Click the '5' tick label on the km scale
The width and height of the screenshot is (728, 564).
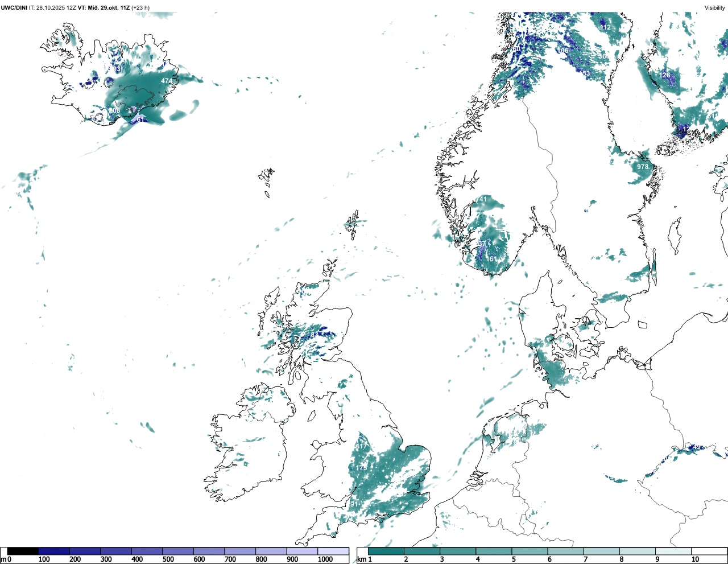[514, 559]
